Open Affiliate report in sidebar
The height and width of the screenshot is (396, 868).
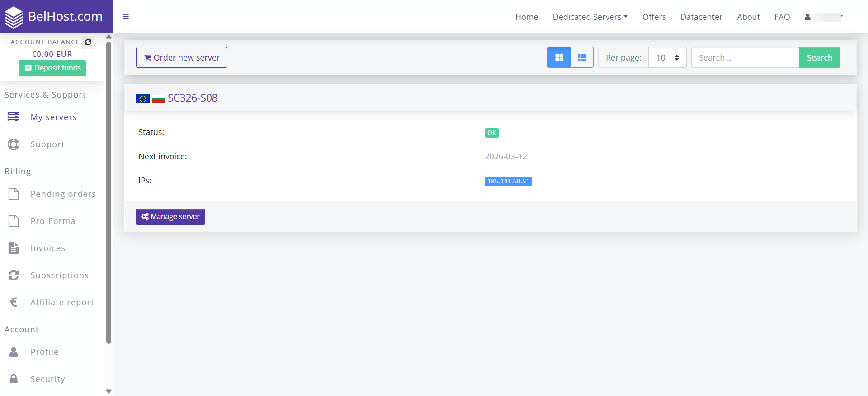click(x=62, y=302)
